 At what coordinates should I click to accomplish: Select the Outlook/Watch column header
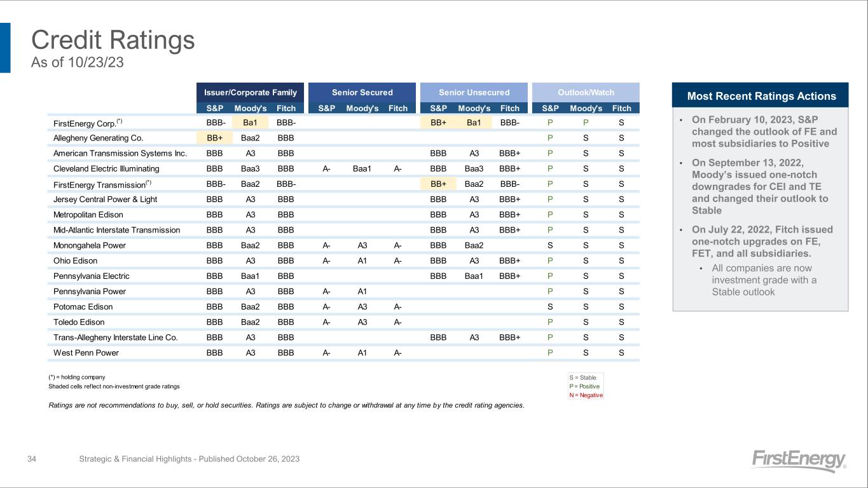585,92
